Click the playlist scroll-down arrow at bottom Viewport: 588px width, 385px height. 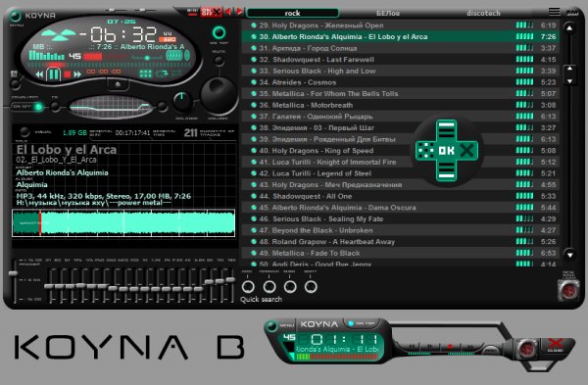pyautogui.click(x=569, y=255)
